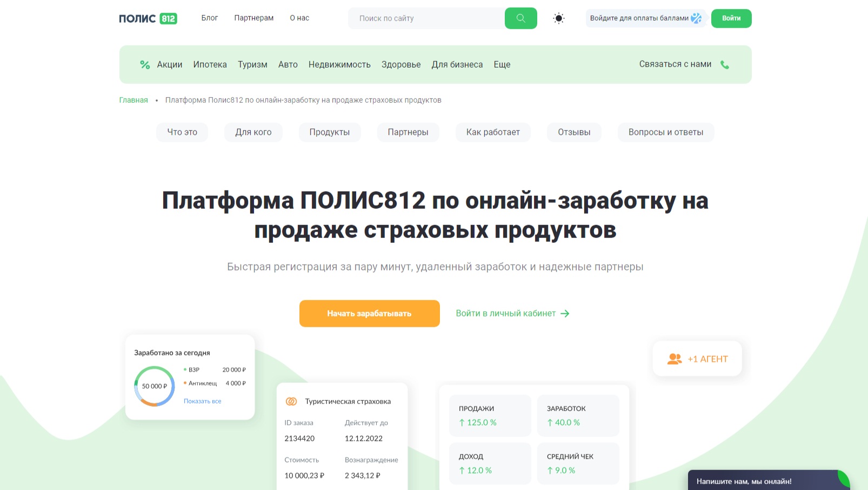Screen dimensions: 868x490
Task: Open the Блог page
Action: (210, 18)
